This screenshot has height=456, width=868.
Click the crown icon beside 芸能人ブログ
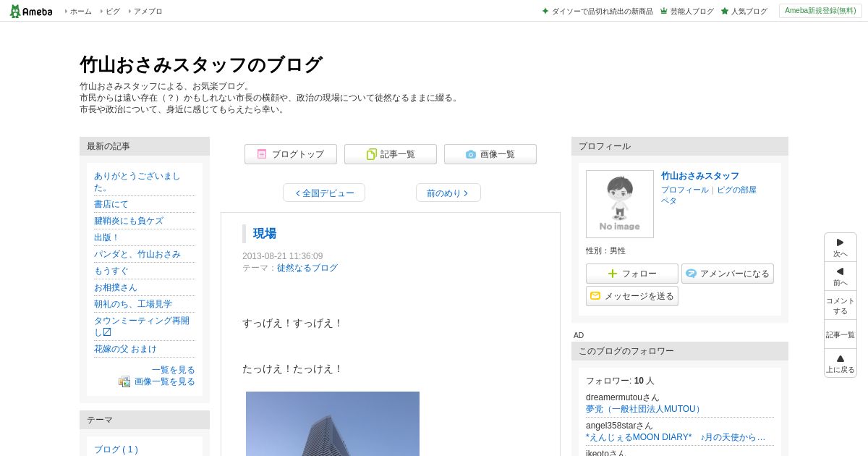pos(664,12)
